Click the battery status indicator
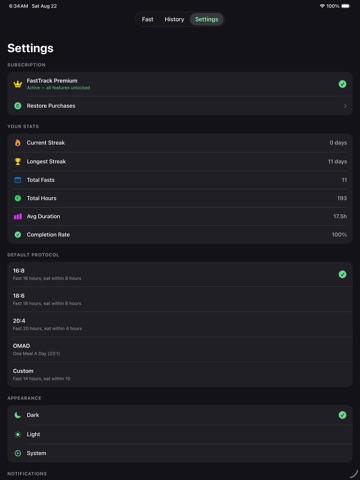The height and width of the screenshot is (480, 360). pyautogui.click(x=345, y=6)
